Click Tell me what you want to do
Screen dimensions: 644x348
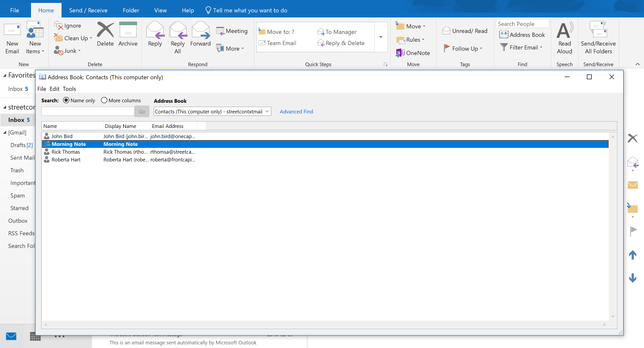(x=246, y=10)
